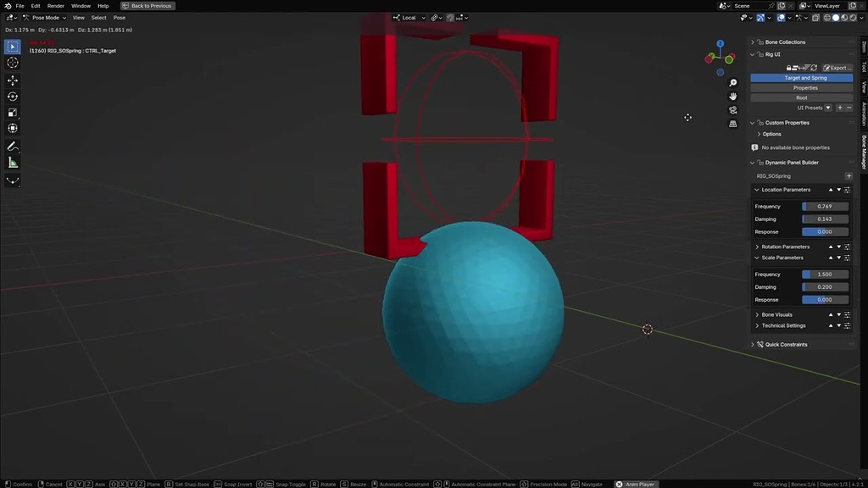Image resolution: width=868 pixels, height=488 pixels.
Task: Collapse Custom Properties panel
Action: pos(753,123)
